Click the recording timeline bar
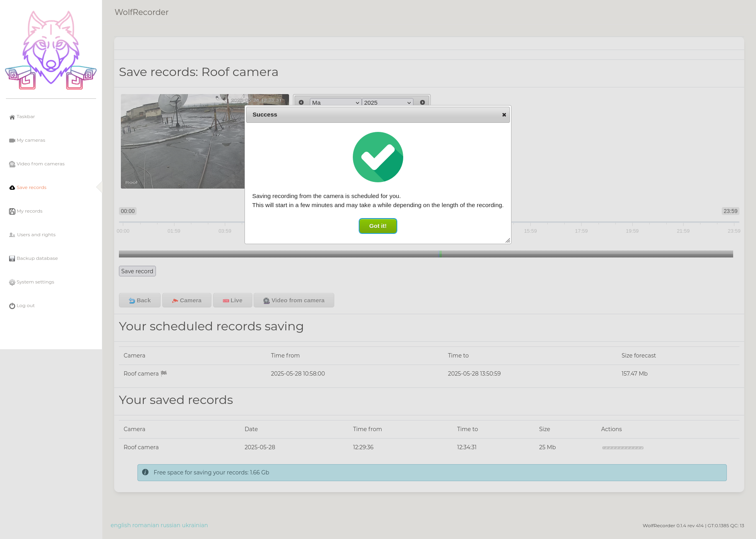 426,254
